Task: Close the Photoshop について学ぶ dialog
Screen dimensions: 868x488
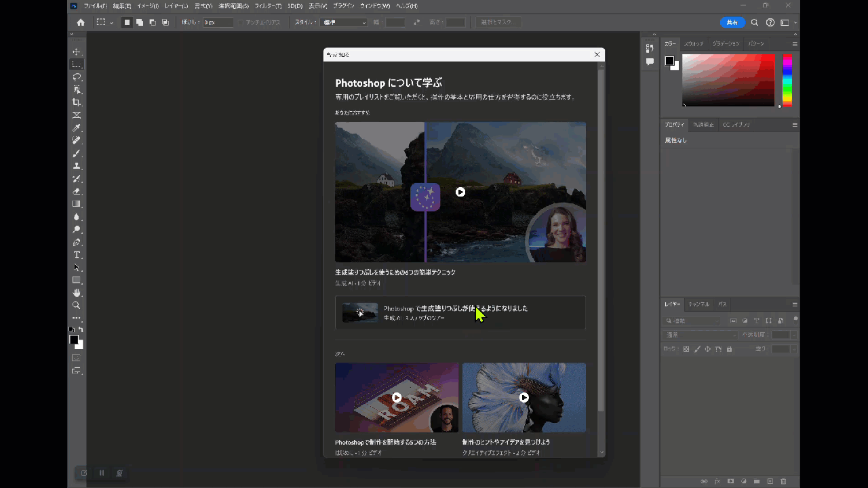Action: (x=597, y=55)
